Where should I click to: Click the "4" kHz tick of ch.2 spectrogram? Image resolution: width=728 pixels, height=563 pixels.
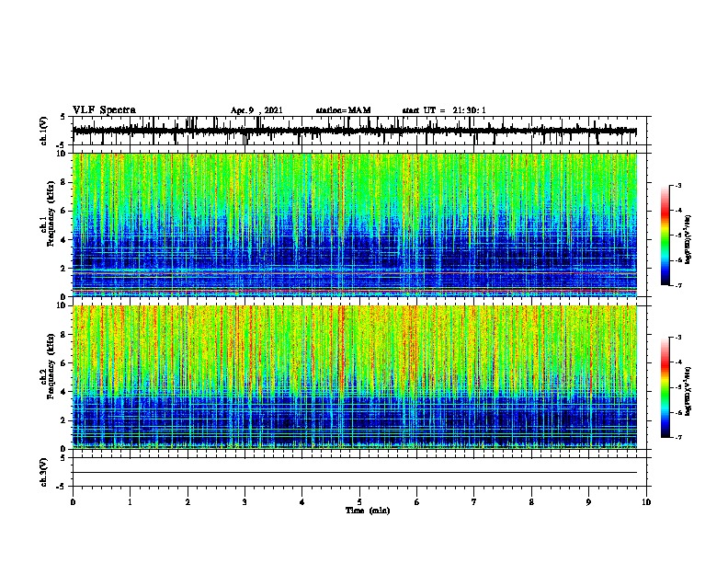coord(64,392)
